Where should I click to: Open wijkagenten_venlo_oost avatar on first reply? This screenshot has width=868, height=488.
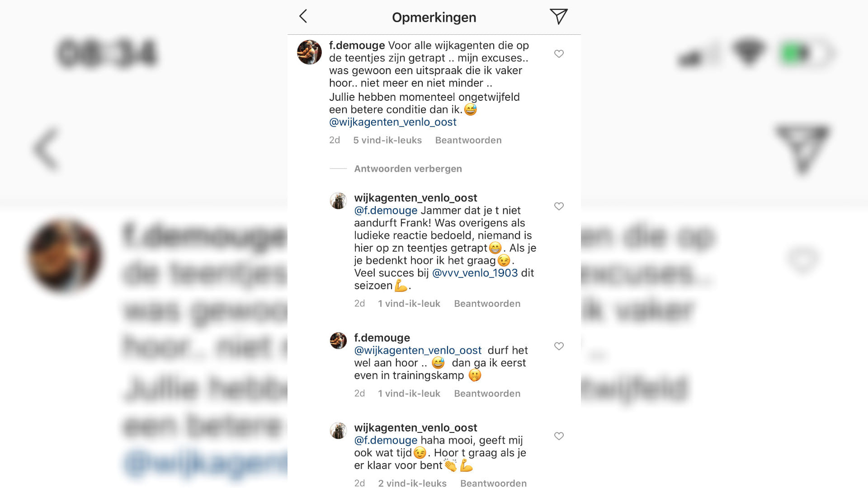tap(338, 201)
